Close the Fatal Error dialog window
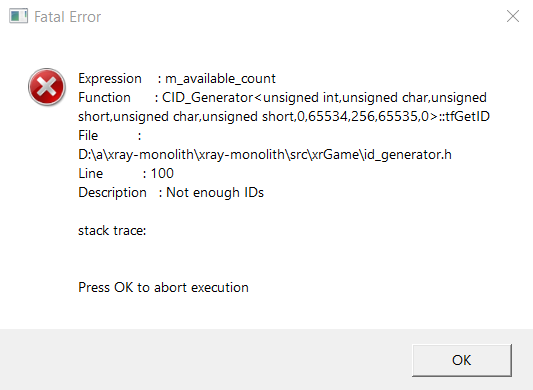Viewport: 533px width, 390px height. pyautogui.click(x=513, y=16)
